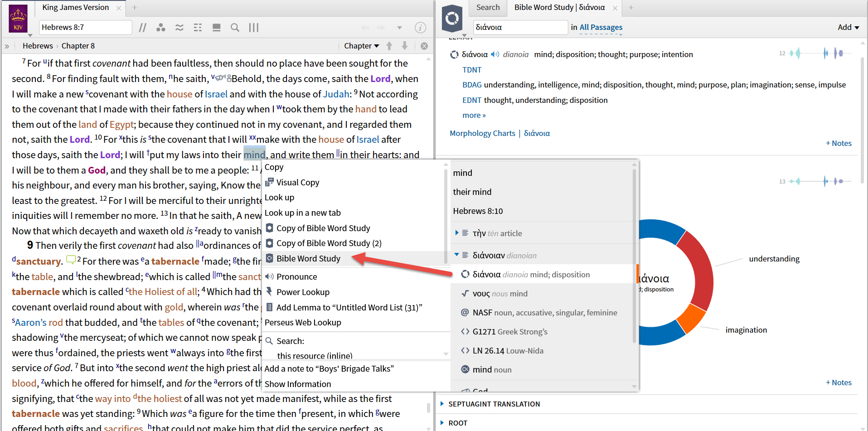Image resolution: width=868 pixels, height=431 pixels.
Task: Click the solid panel layout icon in KJV toolbar
Action: click(217, 28)
